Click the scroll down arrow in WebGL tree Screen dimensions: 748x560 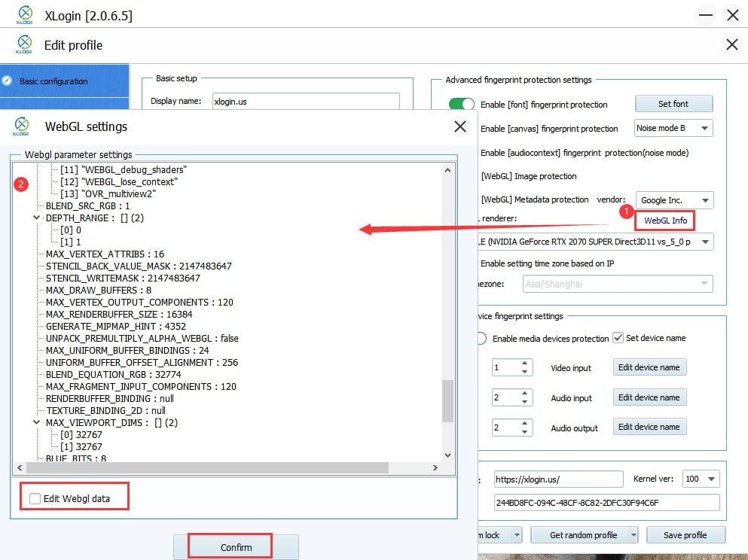[447, 455]
